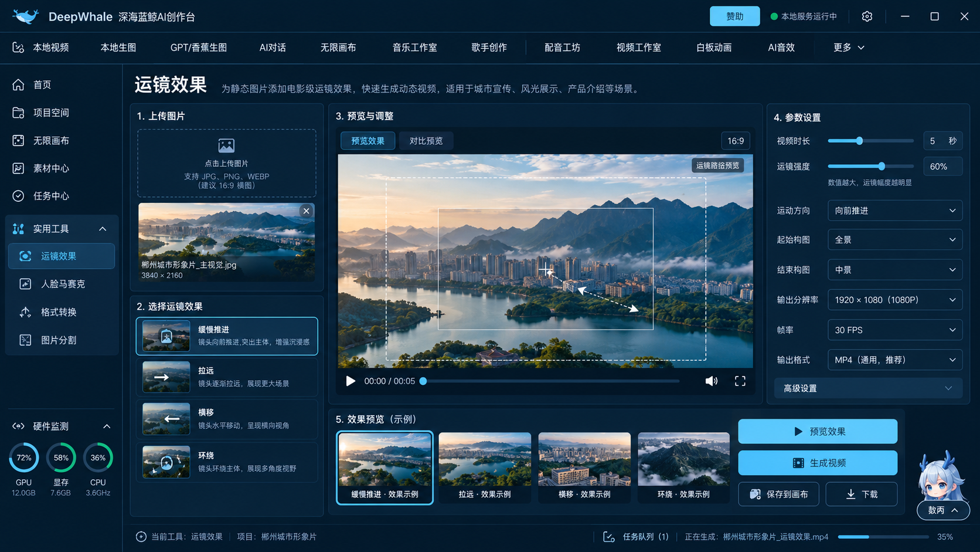Image resolution: width=980 pixels, height=552 pixels.
Task: Open the 结束构图 dropdown
Action: pyautogui.click(x=895, y=270)
